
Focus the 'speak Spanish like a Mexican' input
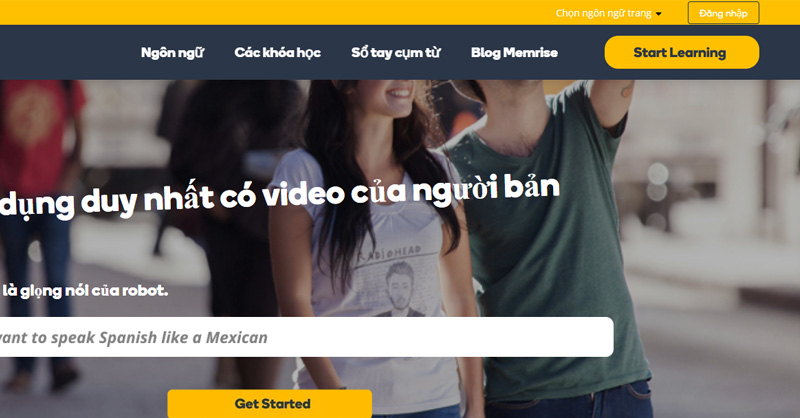300,337
